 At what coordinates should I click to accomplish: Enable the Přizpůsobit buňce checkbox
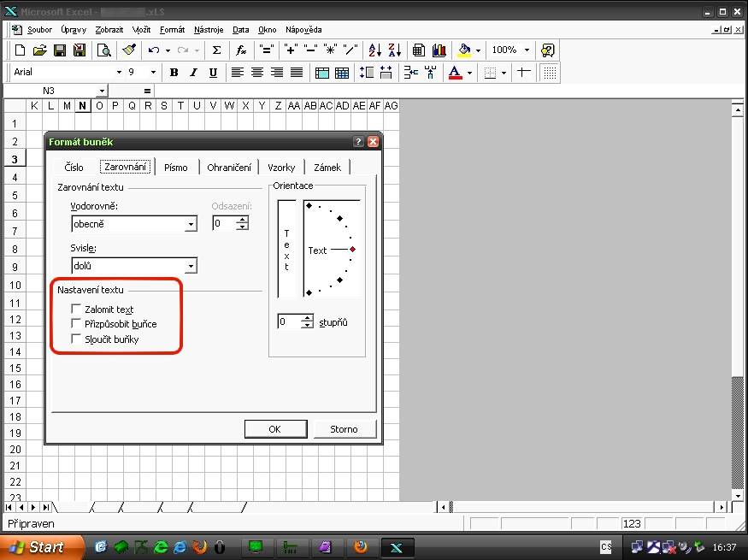pos(75,323)
